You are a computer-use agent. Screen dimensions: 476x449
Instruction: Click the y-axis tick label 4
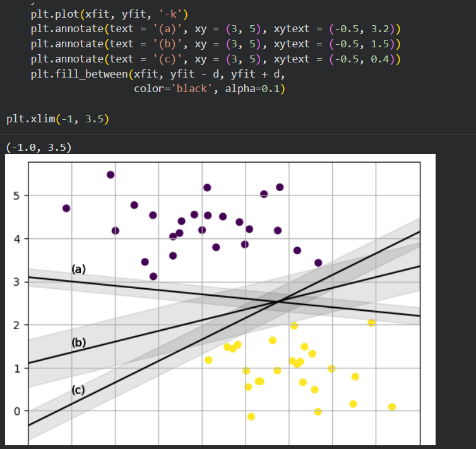(x=16, y=239)
